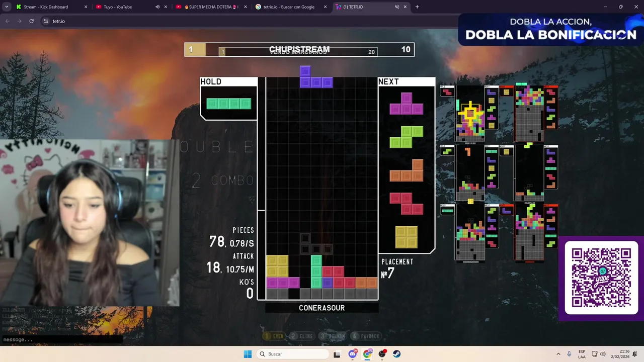Image resolution: width=644 pixels, height=362 pixels.
Task: Close the Stream - Kick Dashboard tab
Action: [86, 7]
